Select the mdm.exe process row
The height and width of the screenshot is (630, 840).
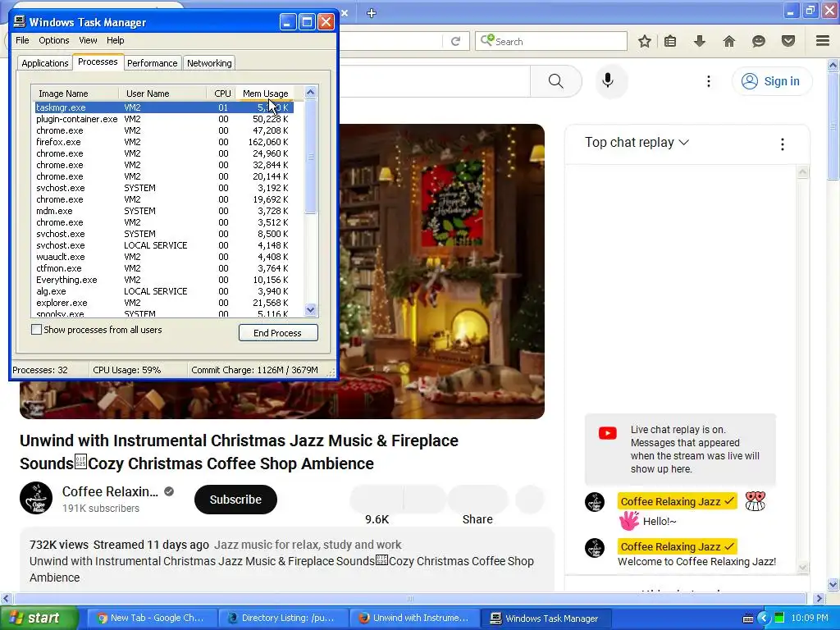[164, 211]
